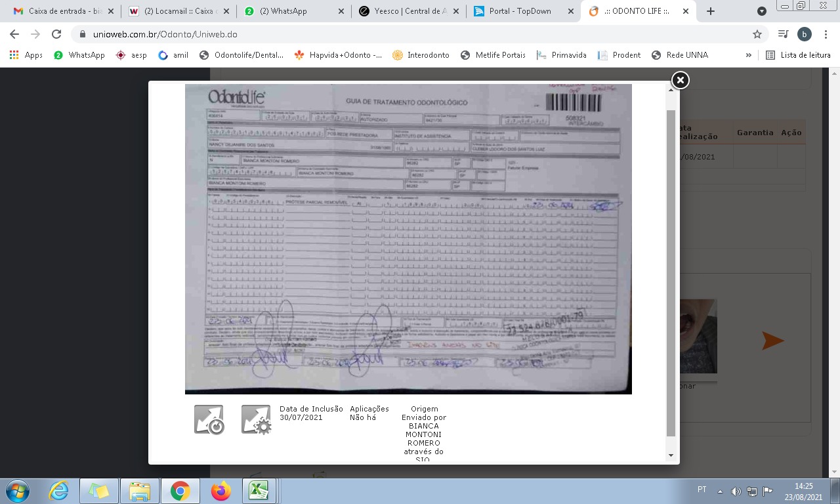Open the Apps bookmark shortcut

[26, 55]
